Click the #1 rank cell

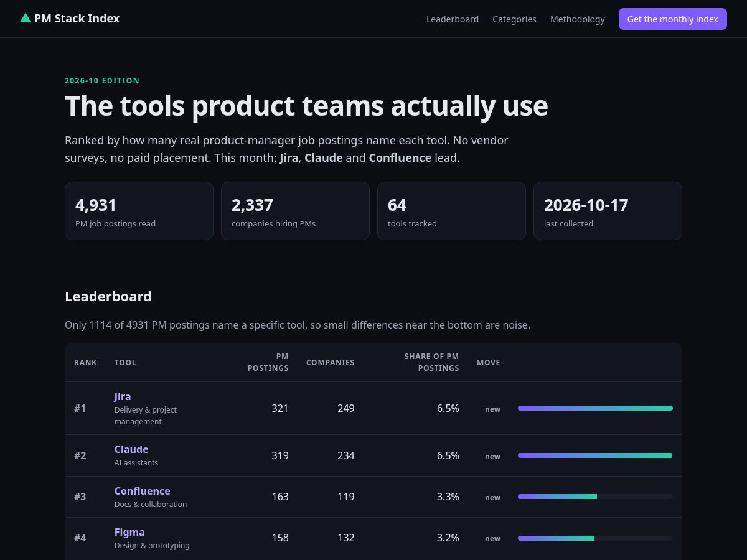point(80,408)
